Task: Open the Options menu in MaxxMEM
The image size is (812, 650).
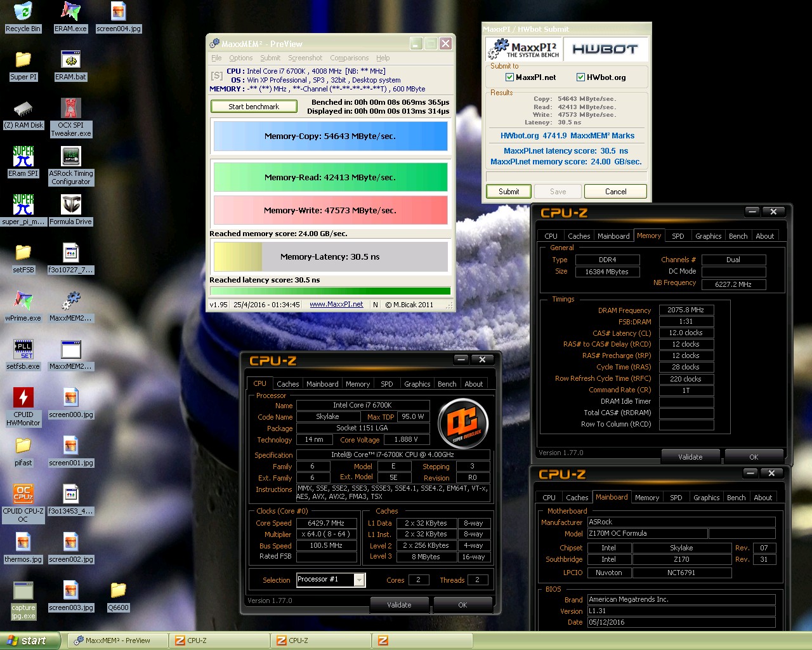Action: click(240, 58)
